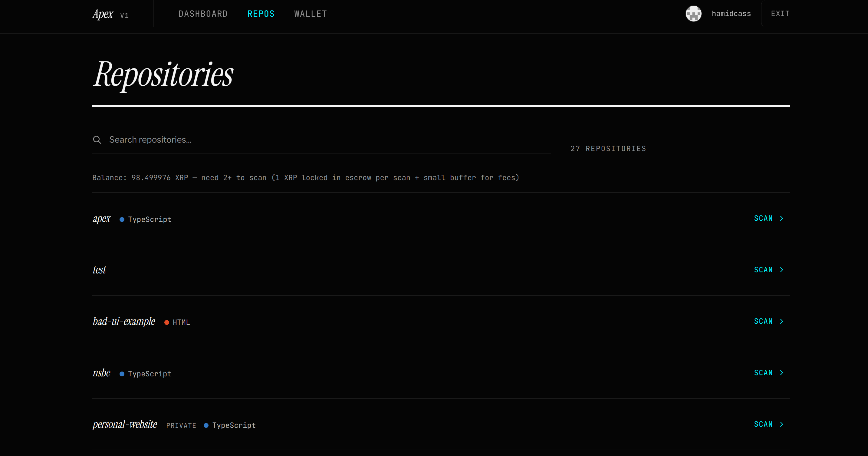Click the Apex logo
Screen dimensions: 868x456
coord(103,14)
